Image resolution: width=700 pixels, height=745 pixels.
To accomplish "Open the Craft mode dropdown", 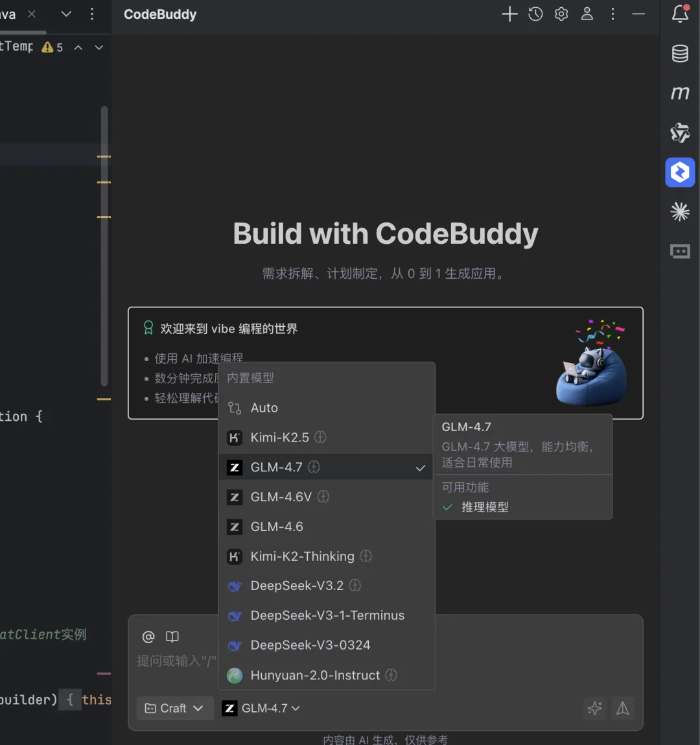I will 174,709.
